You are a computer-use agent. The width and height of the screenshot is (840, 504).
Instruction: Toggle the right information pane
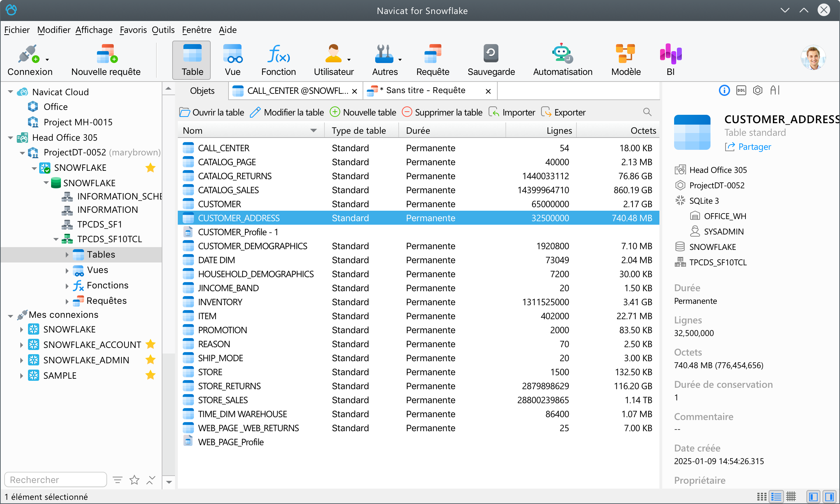[x=829, y=497]
